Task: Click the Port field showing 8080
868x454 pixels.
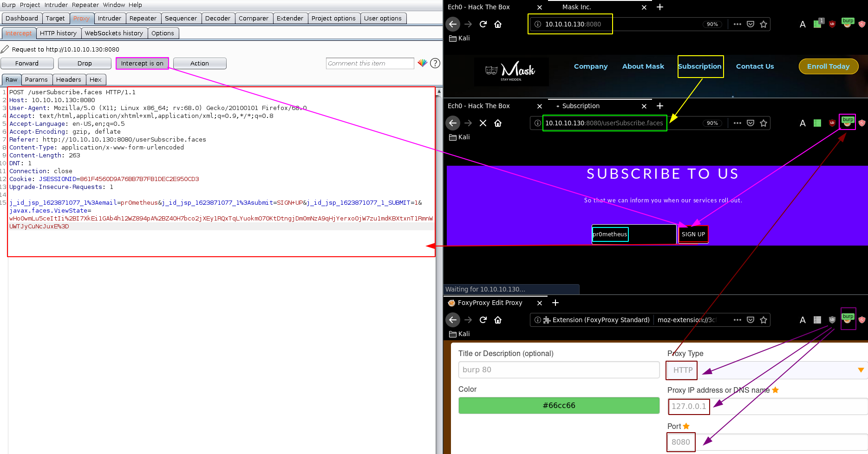Action: coord(766,442)
